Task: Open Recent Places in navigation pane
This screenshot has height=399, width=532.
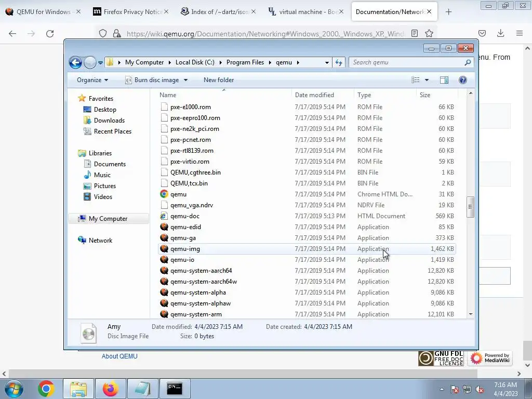Action: click(112, 131)
